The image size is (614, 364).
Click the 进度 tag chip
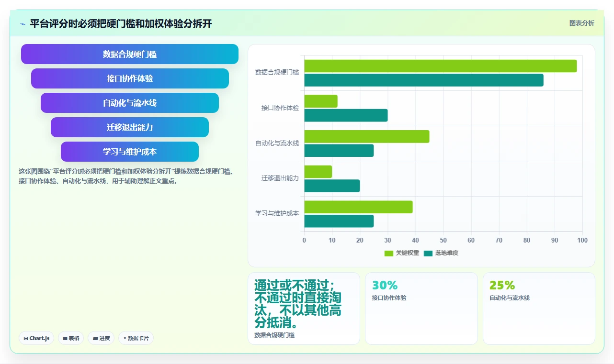point(101,338)
